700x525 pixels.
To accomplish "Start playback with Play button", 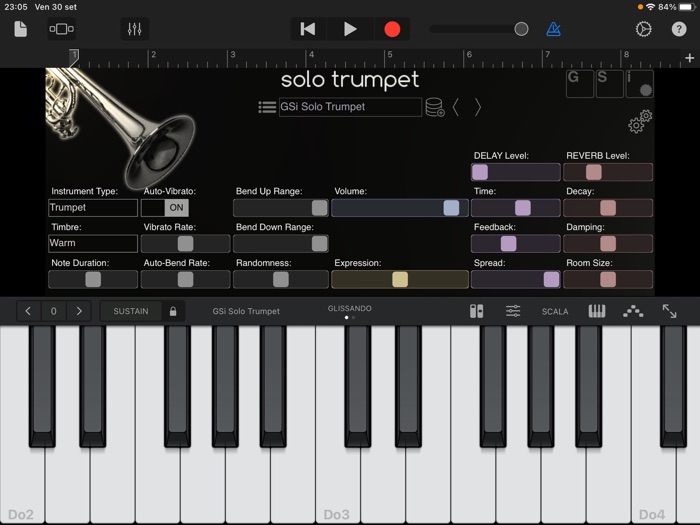I will tap(350, 29).
